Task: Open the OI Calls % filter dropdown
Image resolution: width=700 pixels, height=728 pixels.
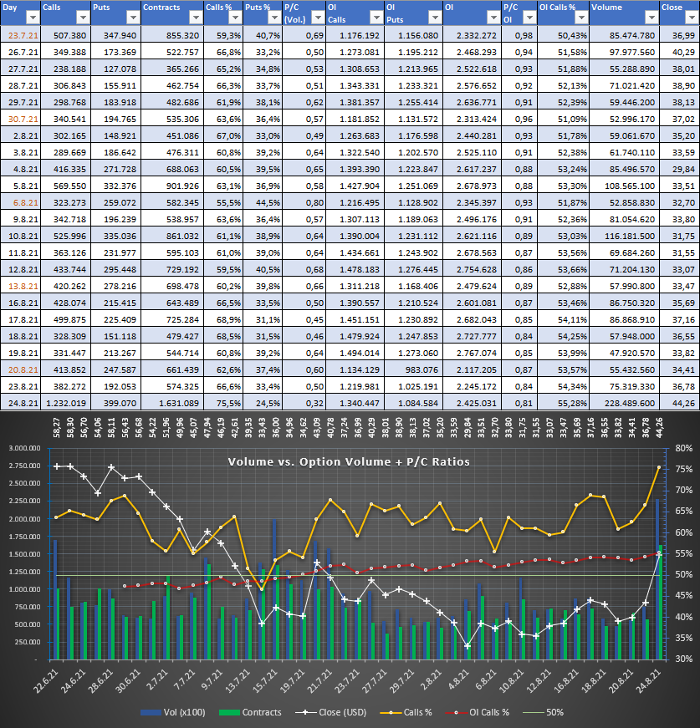Action: click(x=580, y=18)
